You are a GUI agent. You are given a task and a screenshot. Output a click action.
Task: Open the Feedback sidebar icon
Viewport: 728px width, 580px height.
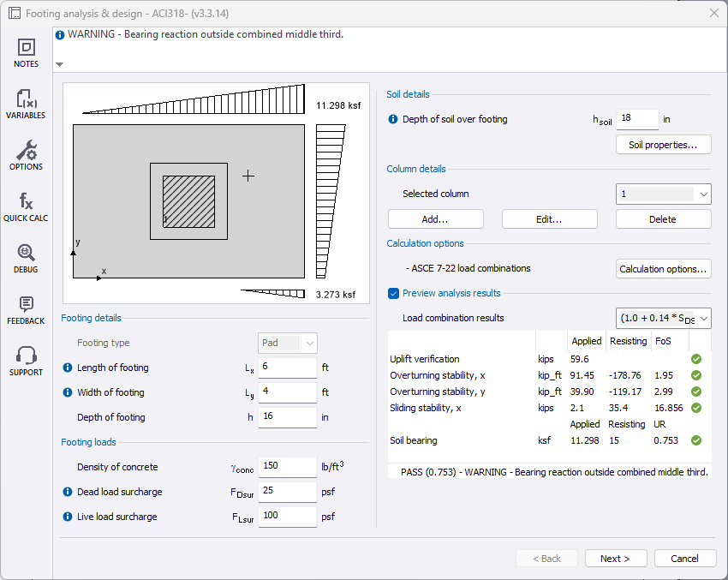[x=26, y=309]
